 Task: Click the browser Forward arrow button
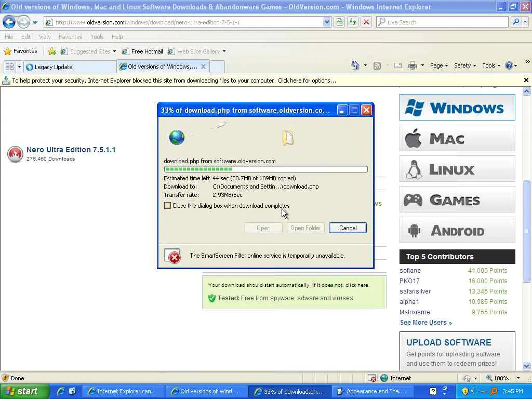23,22
